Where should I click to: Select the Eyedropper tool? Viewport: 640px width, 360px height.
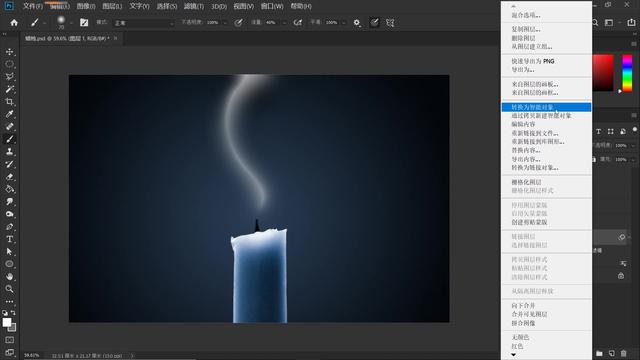pos(9,114)
